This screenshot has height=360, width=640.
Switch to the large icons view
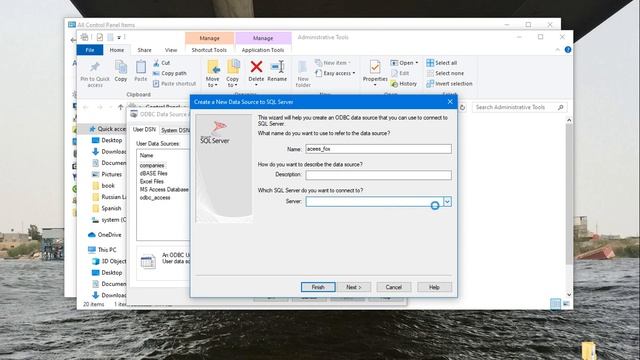pyautogui.click(x=566, y=304)
